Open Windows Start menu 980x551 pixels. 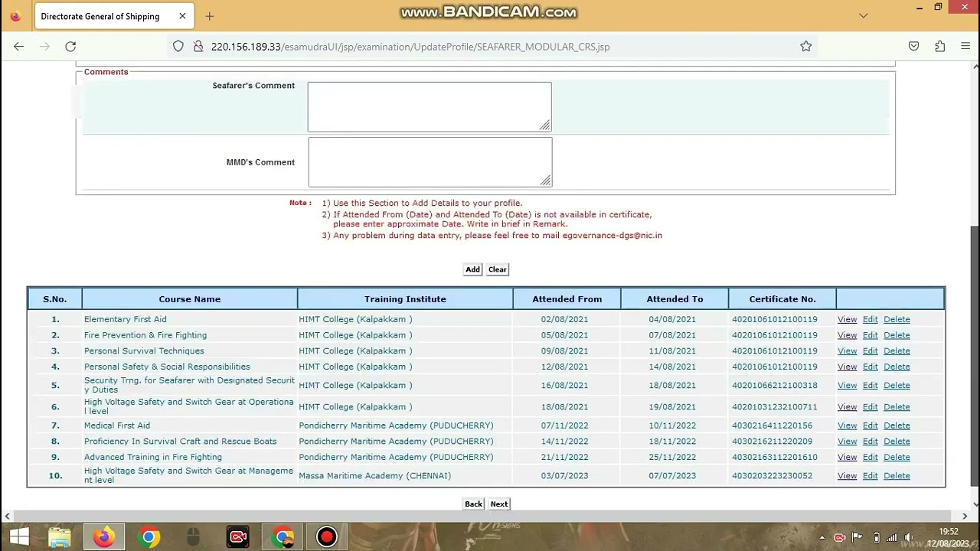[x=19, y=537]
